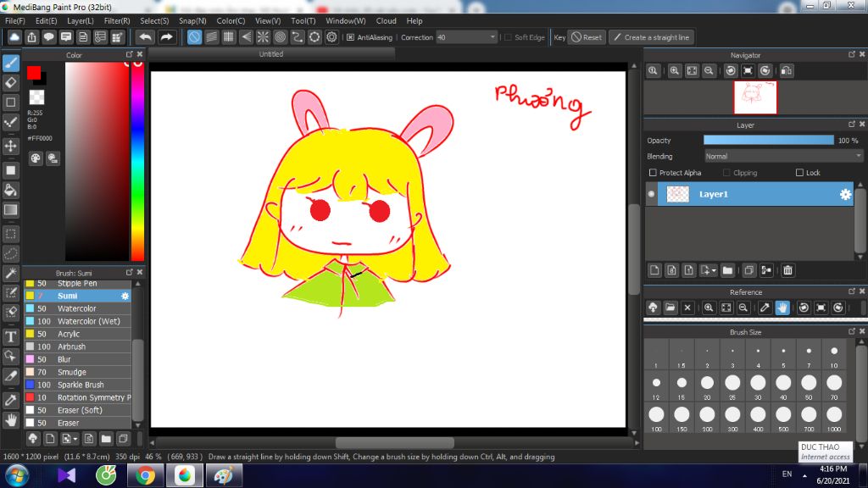
Task: Toggle the Soft Edge checkbox
Action: (x=509, y=37)
